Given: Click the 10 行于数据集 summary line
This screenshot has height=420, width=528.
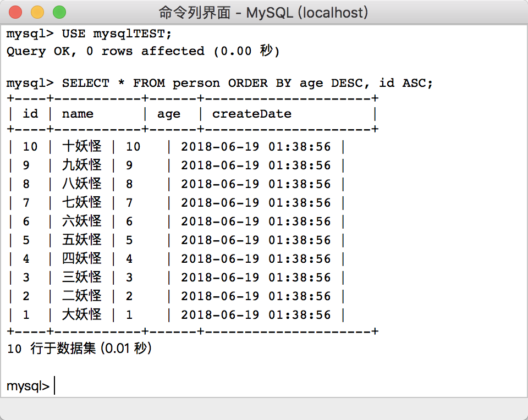Looking at the screenshot, I should coord(79,349).
